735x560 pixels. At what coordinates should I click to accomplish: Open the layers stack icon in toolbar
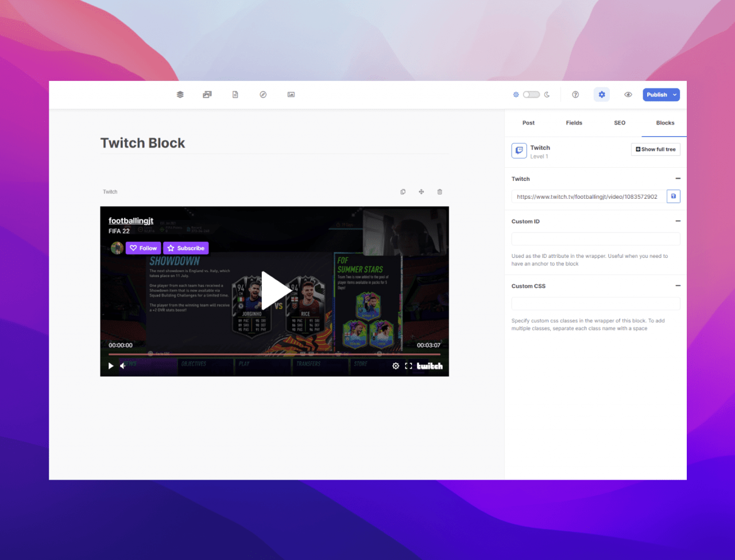click(x=180, y=95)
